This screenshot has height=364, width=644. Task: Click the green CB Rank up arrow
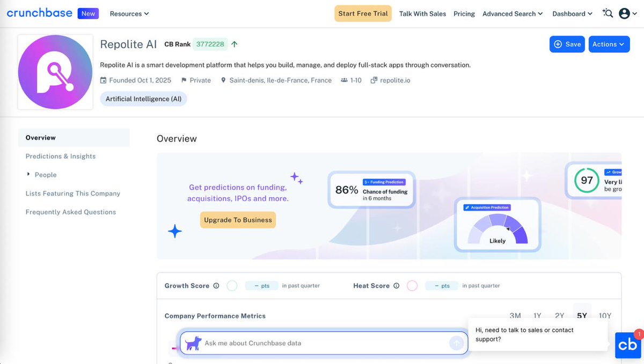[235, 44]
